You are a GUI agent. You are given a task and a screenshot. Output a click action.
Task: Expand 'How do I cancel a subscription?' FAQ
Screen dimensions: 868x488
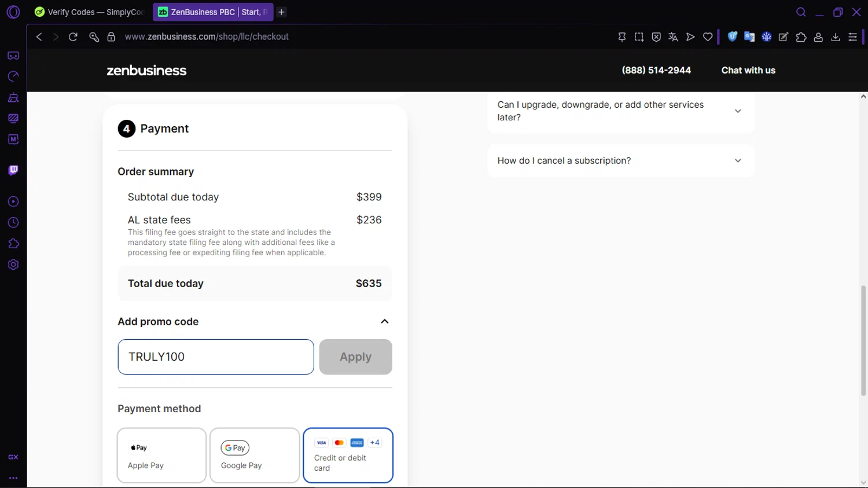click(621, 160)
